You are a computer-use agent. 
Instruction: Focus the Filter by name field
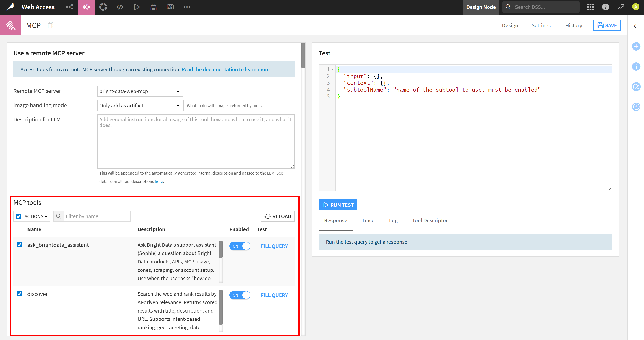coord(97,216)
